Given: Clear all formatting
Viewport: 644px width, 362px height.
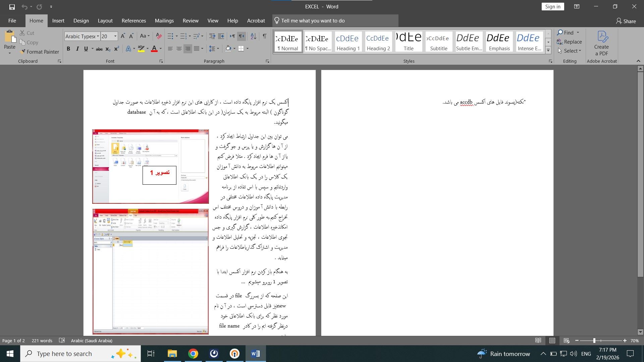Looking at the screenshot, I should pyautogui.click(x=158, y=36).
